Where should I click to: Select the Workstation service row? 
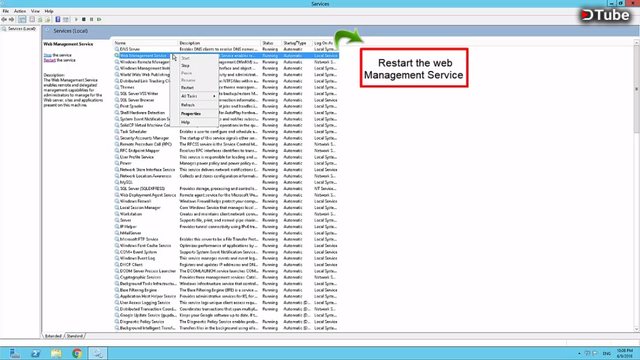226,214
